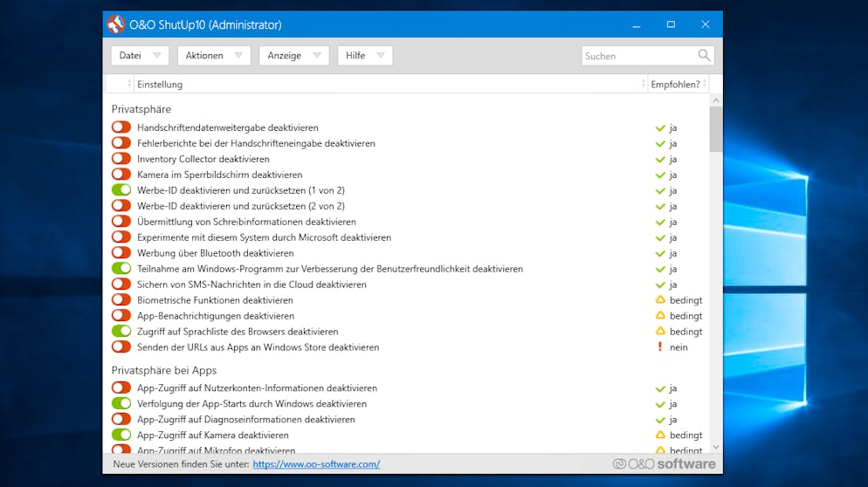This screenshot has height=487, width=868.
Task: Sort by Empfohlen? column header
Action: 679,84
